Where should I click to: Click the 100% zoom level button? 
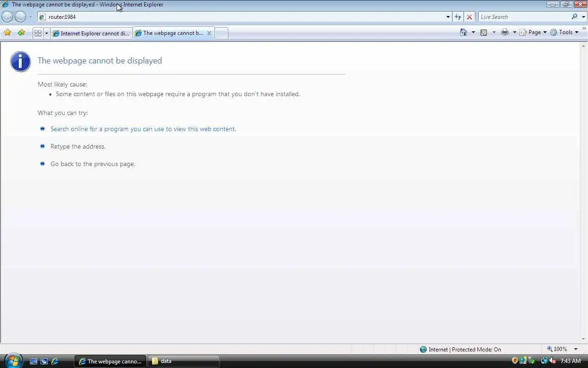click(x=557, y=349)
